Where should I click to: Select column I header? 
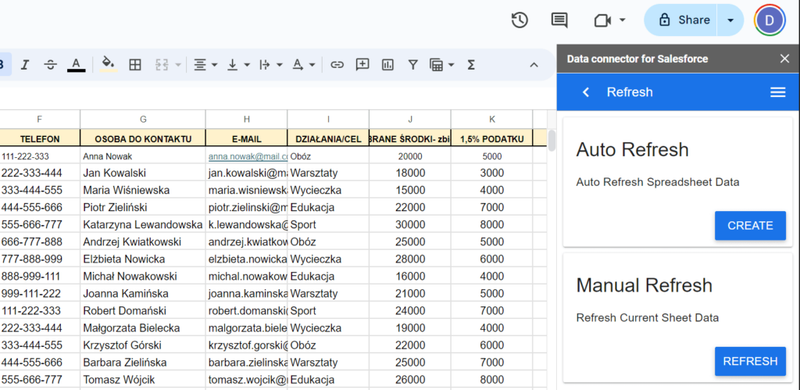click(x=328, y=119)
